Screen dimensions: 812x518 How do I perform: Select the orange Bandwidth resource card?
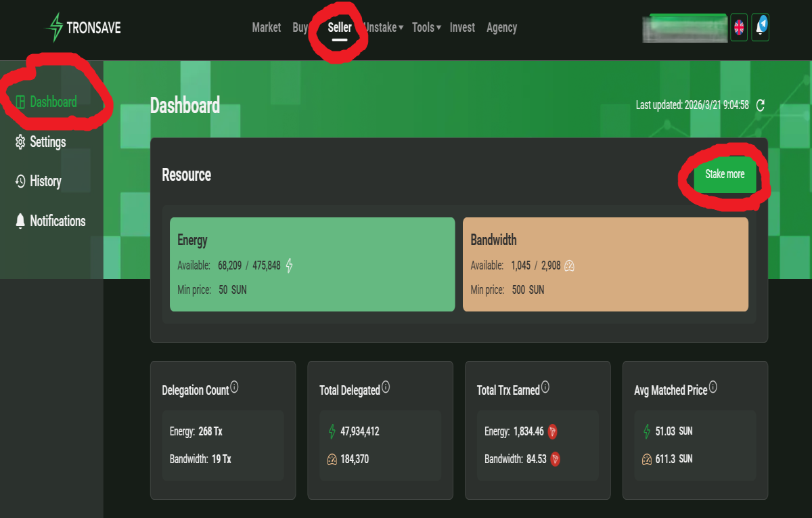[x=606, y=264]
